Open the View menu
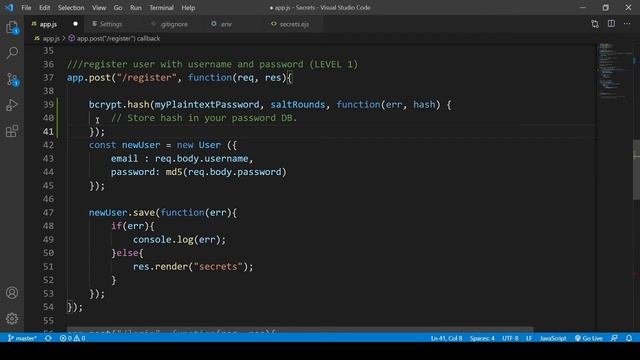 click(x=99, y=8)
